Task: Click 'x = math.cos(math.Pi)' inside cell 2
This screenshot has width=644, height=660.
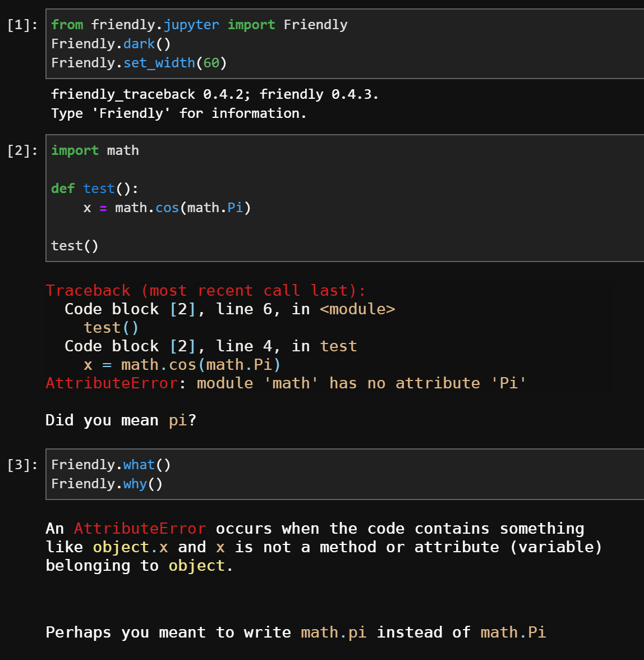Action: 167,208
